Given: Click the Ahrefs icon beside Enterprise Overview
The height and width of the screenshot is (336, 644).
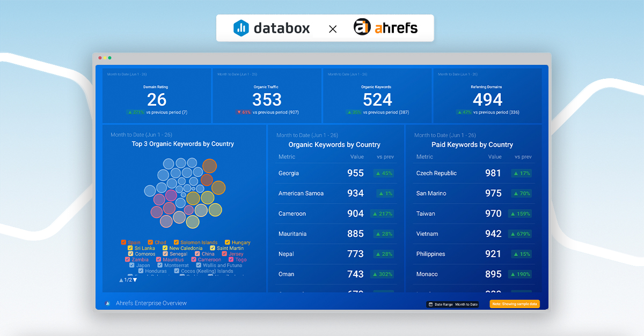Looking at the screenshot, I should (107, 303).
